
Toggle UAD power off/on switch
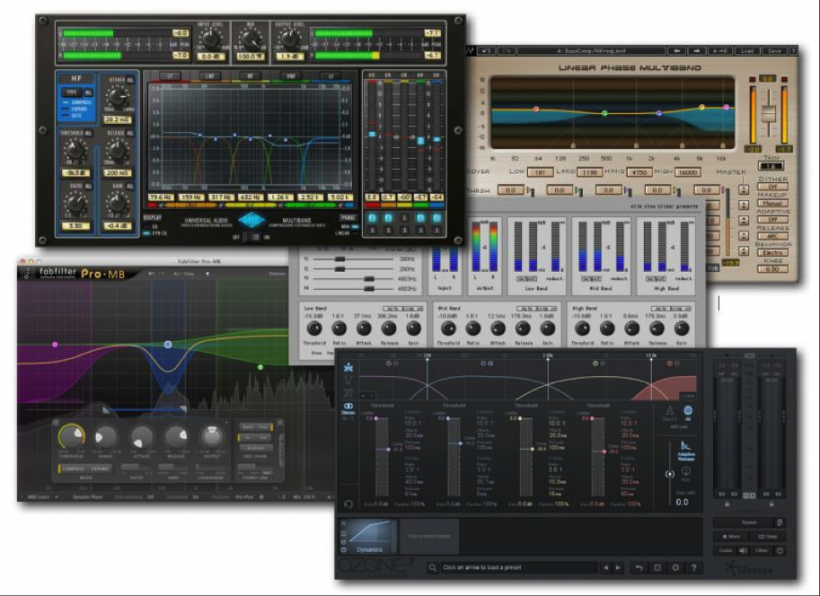(252, 237)
